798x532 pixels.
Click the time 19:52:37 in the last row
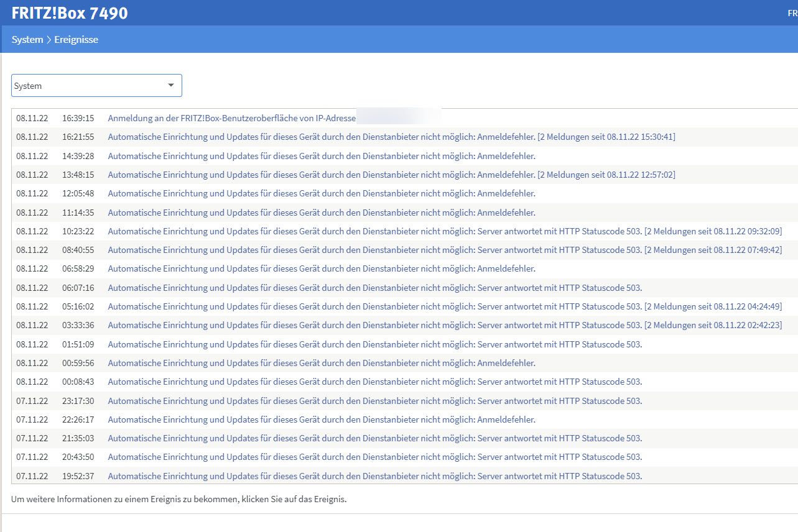(78, 476)
